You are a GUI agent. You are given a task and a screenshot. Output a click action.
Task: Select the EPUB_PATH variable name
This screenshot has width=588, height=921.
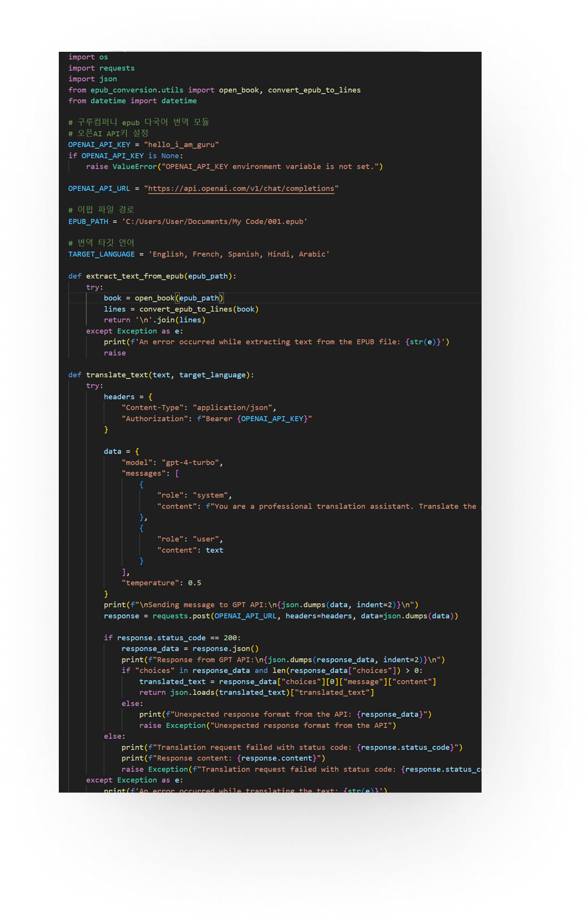(x=88, y=222)
